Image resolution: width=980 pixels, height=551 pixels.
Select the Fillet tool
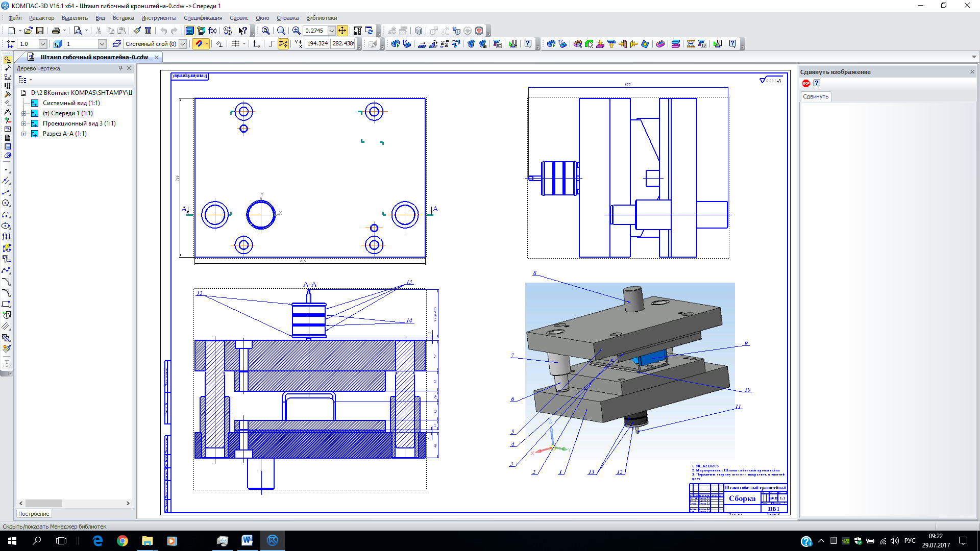(x=6, y=293)
